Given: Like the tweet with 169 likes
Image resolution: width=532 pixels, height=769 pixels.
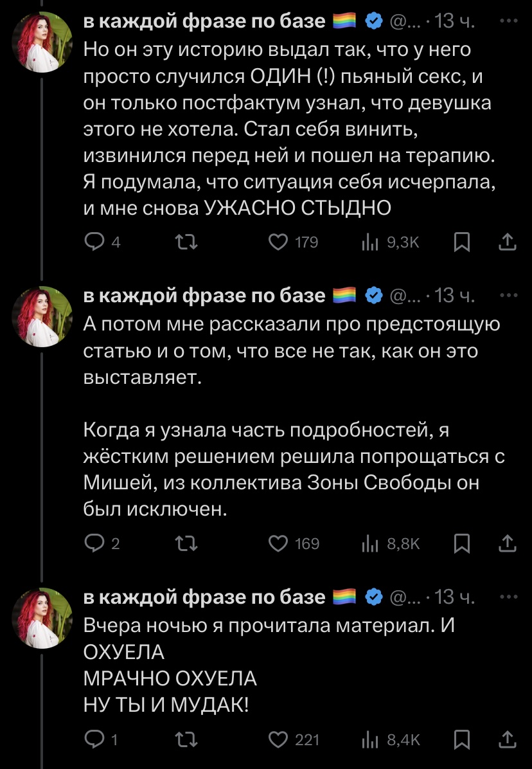Looking at the screenshot, I should click(x=278, y=544).
